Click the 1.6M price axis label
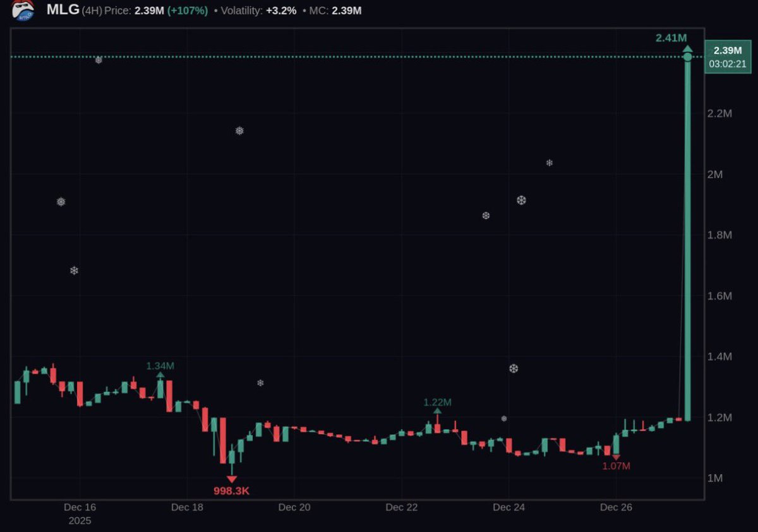The width and height of the screenshot is (758, 532). tap(720, 296)
